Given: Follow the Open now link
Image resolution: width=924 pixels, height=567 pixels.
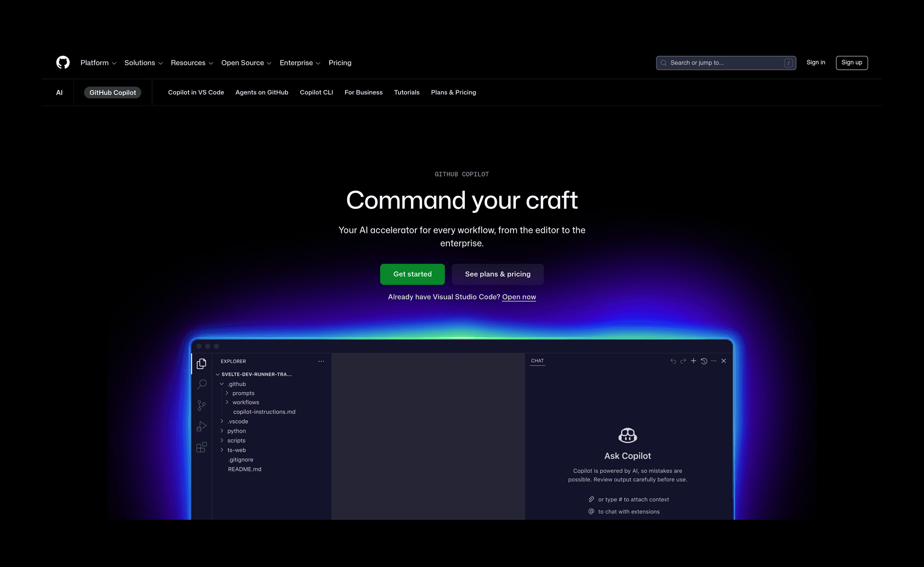Looking at the screenshot, I should click(x=519, y=297).
